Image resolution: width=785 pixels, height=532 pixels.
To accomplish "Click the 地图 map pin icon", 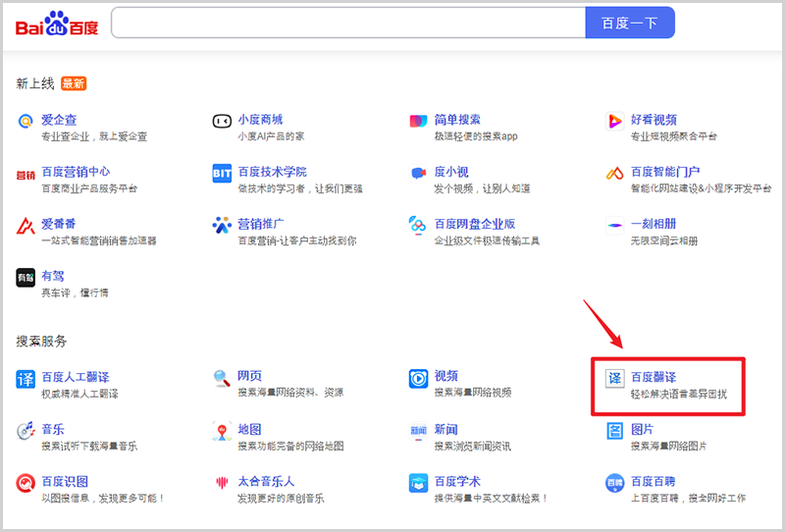I will point(222,431).
